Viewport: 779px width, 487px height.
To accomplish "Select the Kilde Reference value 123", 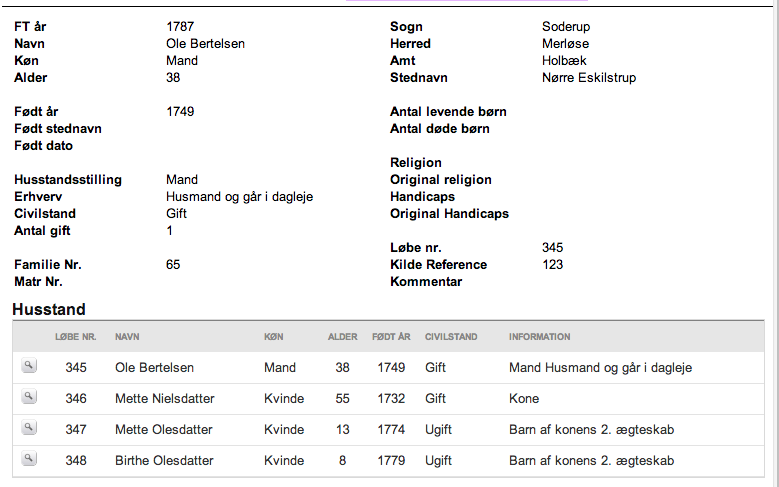I will click(552, 264).
